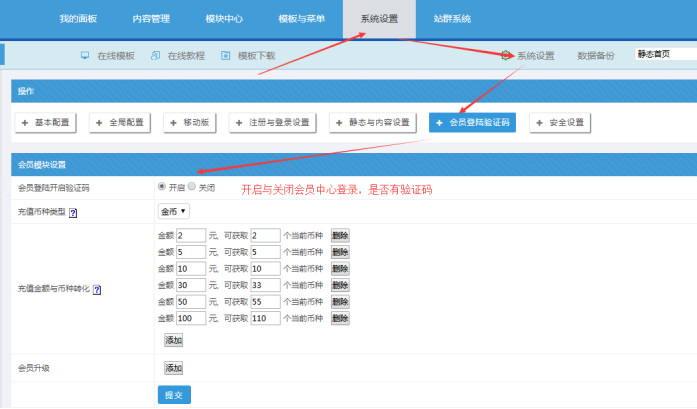Select the 开启 radio button

coord(162,186)
